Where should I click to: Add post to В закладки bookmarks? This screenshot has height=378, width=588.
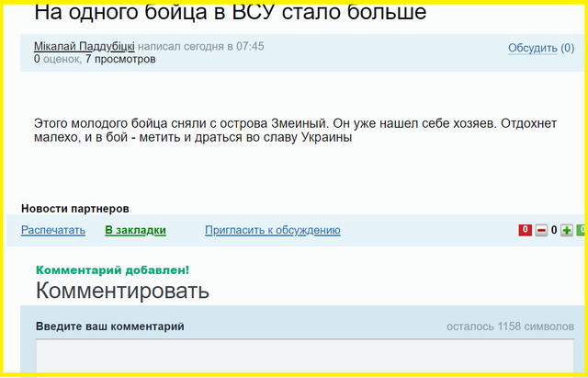coord(135,230)
